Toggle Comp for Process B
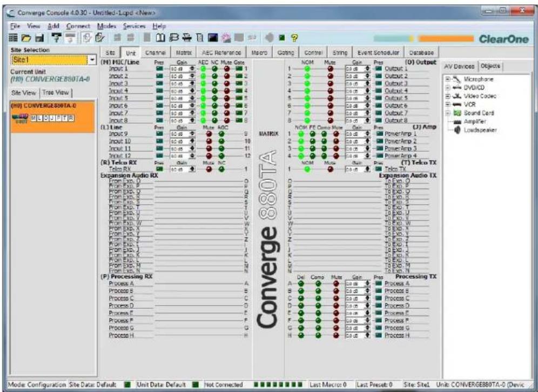 pos(318,291)
